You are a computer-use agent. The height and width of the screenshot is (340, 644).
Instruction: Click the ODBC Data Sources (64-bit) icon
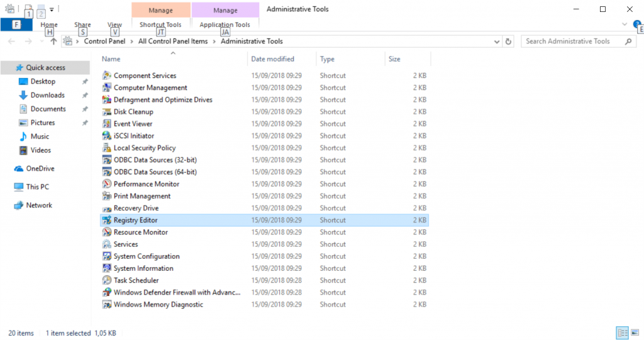point(107,171)
